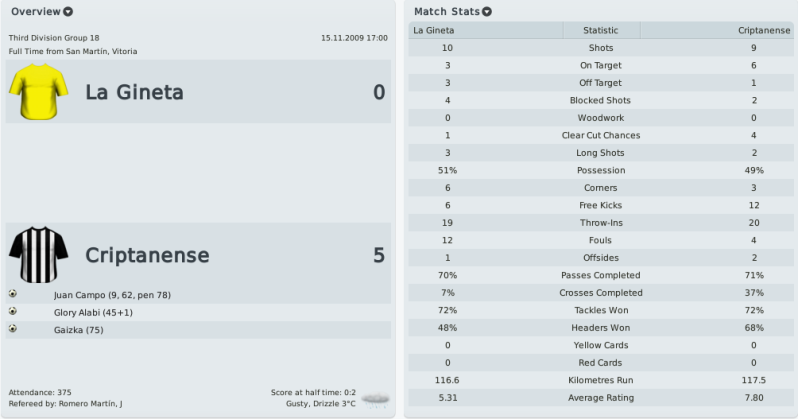Screen dimensions: 798x419
Task: Click goal ball icon beside Glory Alabi
Action: [x=13, y=311]
